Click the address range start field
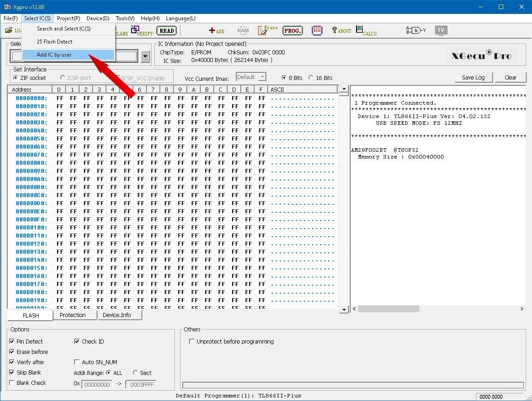532x401 pixels. click(97, 384)
